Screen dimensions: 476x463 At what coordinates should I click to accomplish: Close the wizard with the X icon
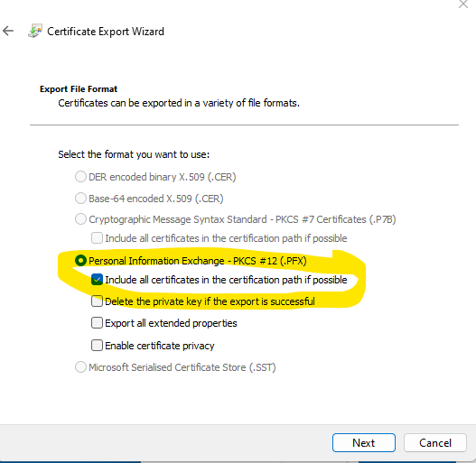463,4
